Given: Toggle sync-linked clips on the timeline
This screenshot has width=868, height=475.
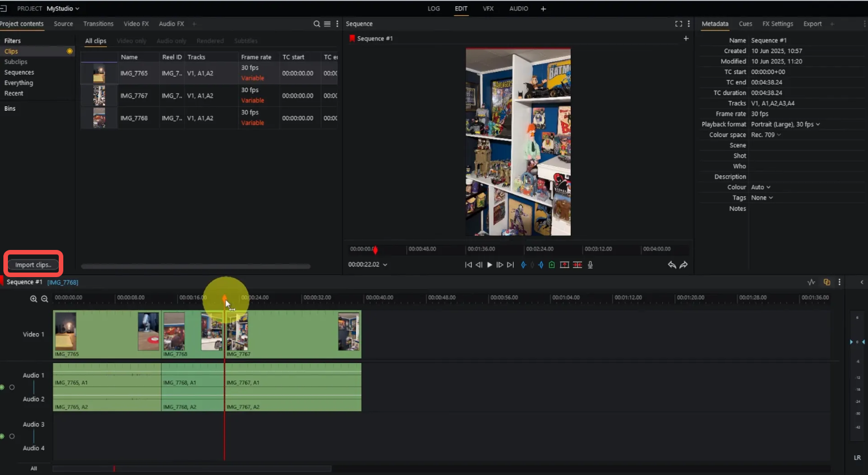Looking at the screenshot, I should click(x=827, y=282).
